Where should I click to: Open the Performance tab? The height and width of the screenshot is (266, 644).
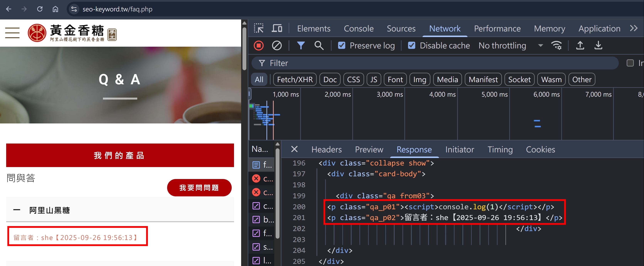tap(498, 28)
